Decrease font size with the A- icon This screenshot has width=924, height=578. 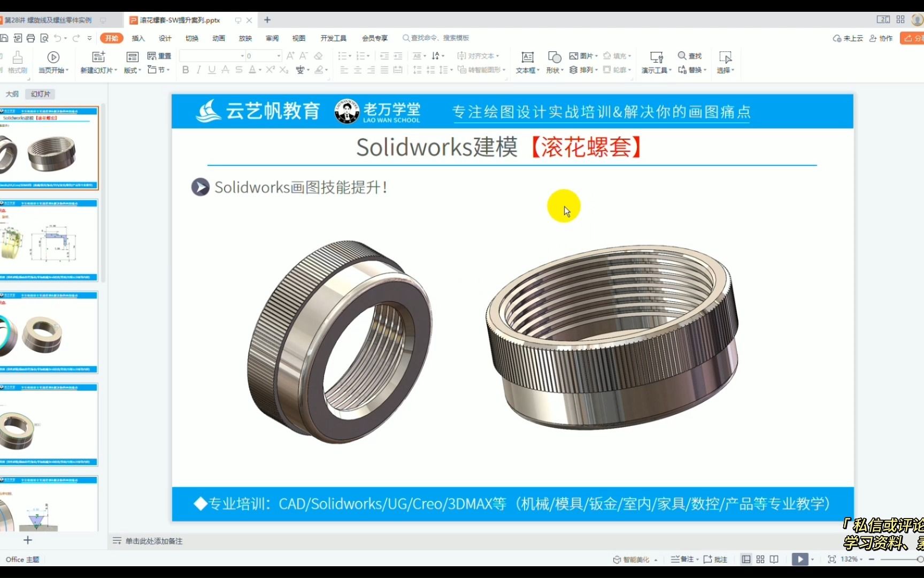point(303,56)
